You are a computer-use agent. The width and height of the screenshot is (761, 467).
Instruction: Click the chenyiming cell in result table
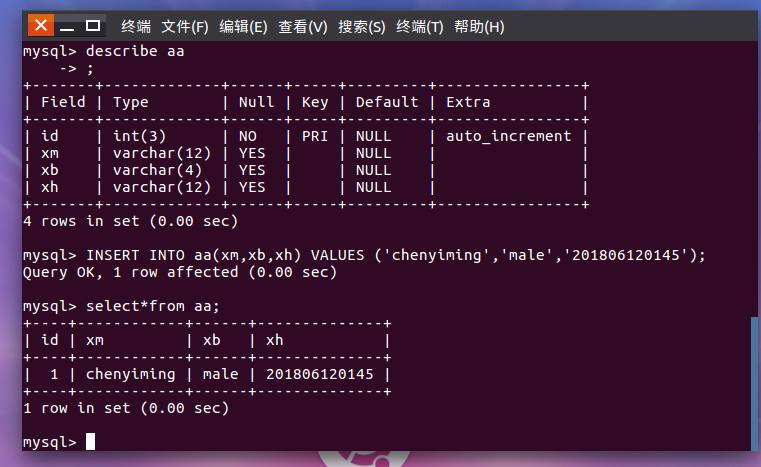tap(131, 374)
